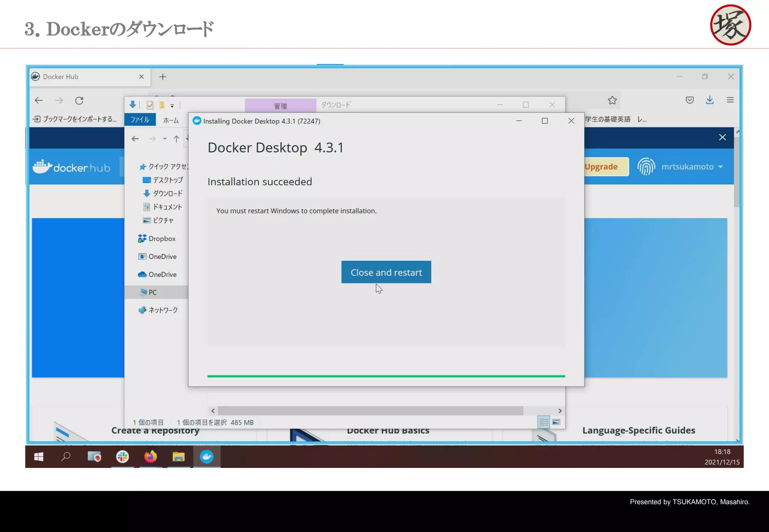The width and height of the screenshot is (769, 532).
Task: Open Customize Quick Access Toolbar dropdown
Action: 172,106
